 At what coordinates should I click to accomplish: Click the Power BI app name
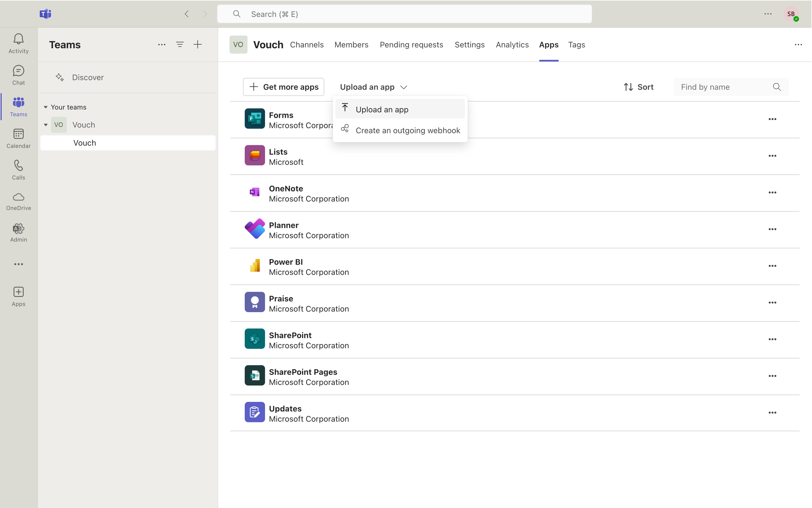pos(286,262)
